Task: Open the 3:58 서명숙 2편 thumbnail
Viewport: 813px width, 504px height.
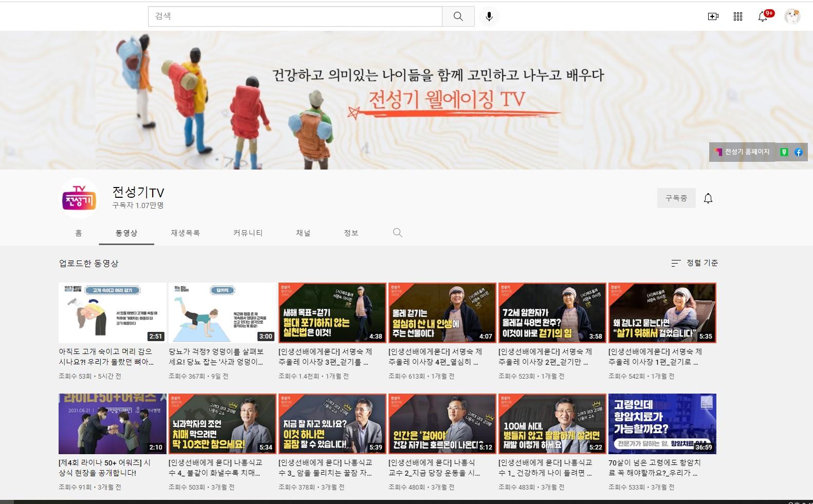Action: (552, 313)
